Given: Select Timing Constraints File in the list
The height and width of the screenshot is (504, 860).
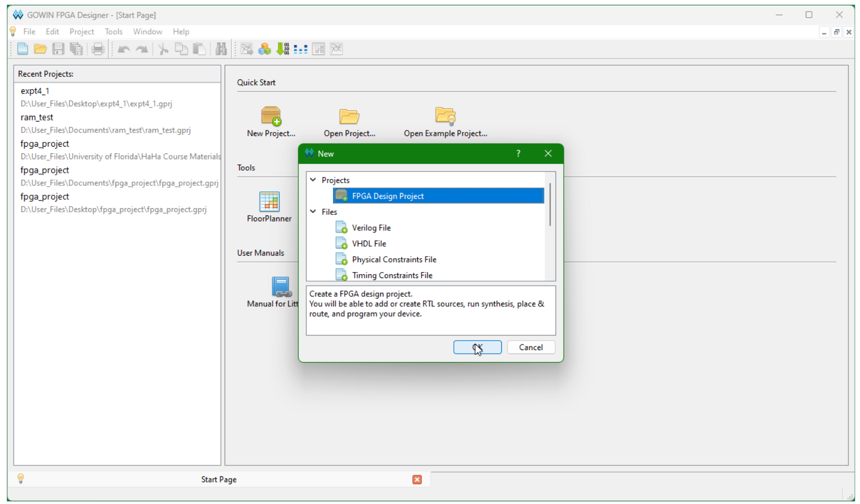Looking at the screenshot, I should coord(392,275).
